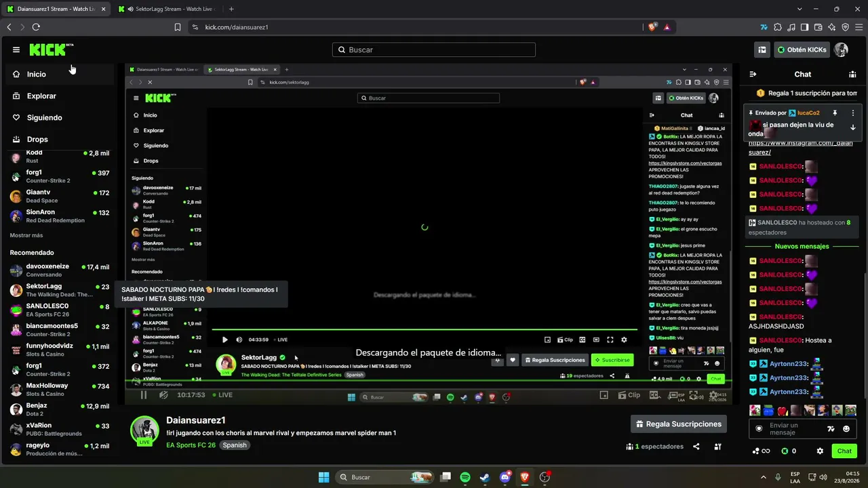Open Spotify from the Windows taskbar
This screenshot has height=488, width=868.
(465, 477)
